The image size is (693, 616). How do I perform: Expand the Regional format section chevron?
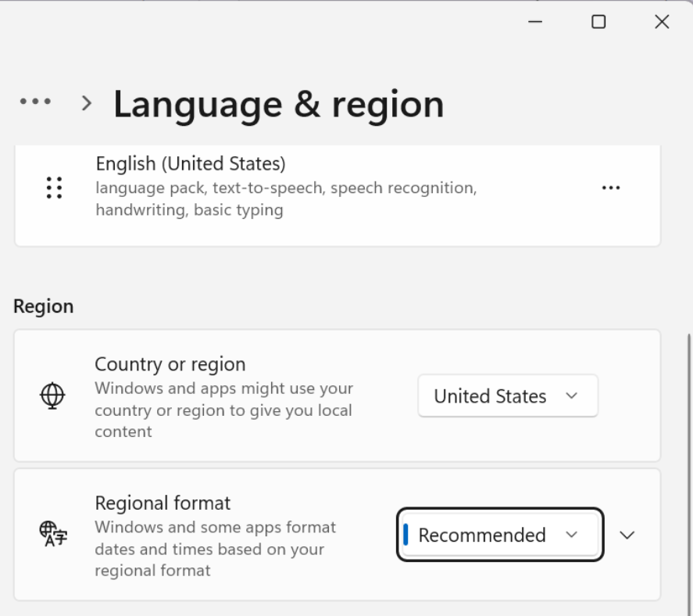click(627, 535)
